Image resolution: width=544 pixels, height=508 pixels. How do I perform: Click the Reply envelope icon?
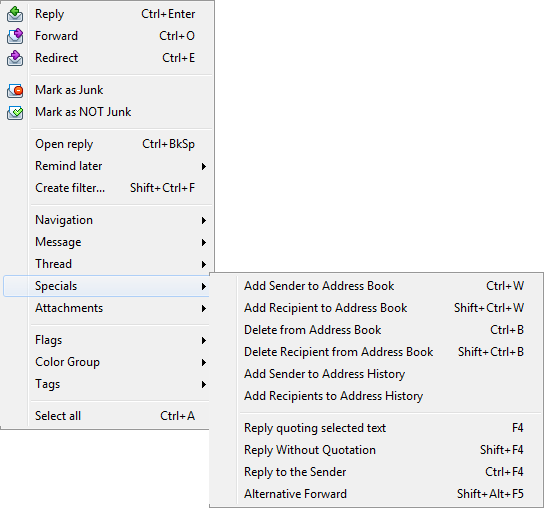pyautogui.click(x=15, y=14)
